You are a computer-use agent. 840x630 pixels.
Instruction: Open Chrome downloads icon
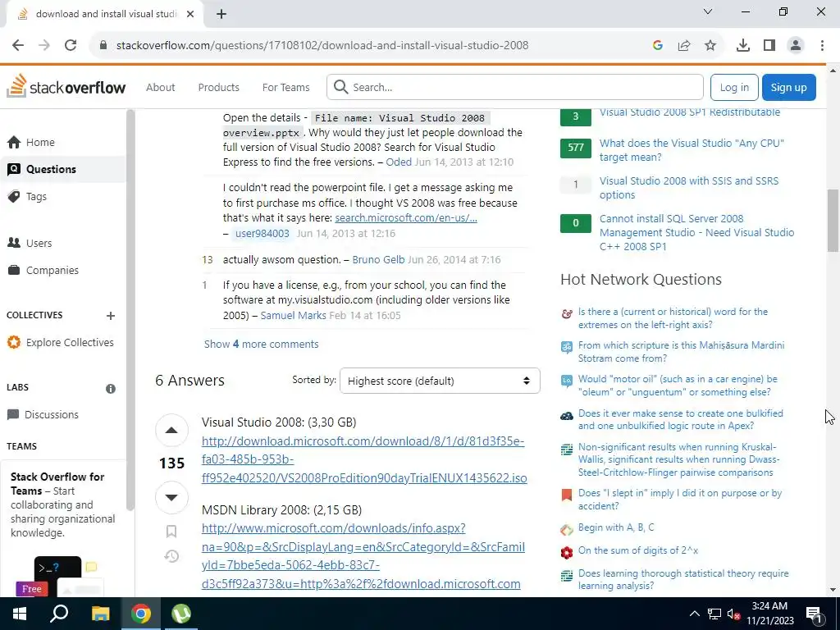(x=742, y=45)
